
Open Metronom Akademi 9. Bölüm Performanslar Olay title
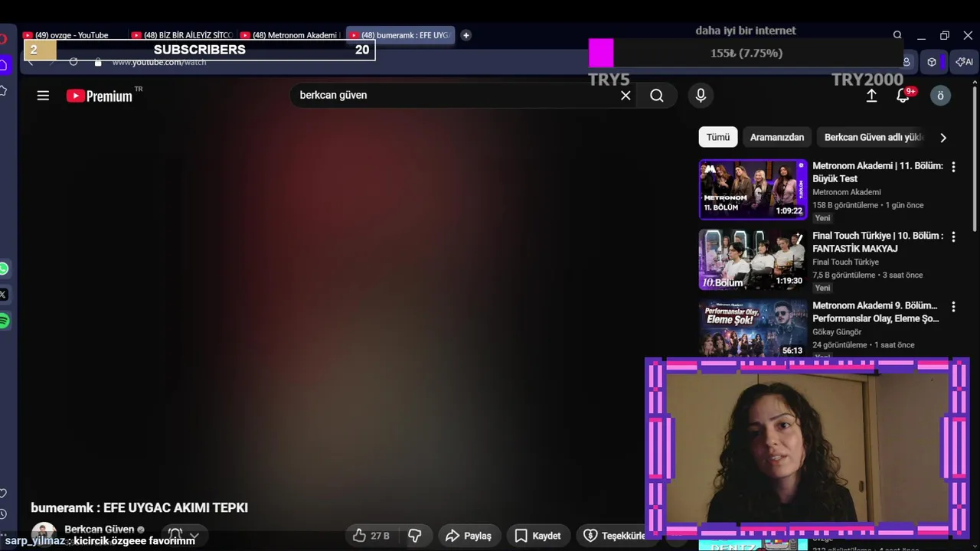pos(876,311)
